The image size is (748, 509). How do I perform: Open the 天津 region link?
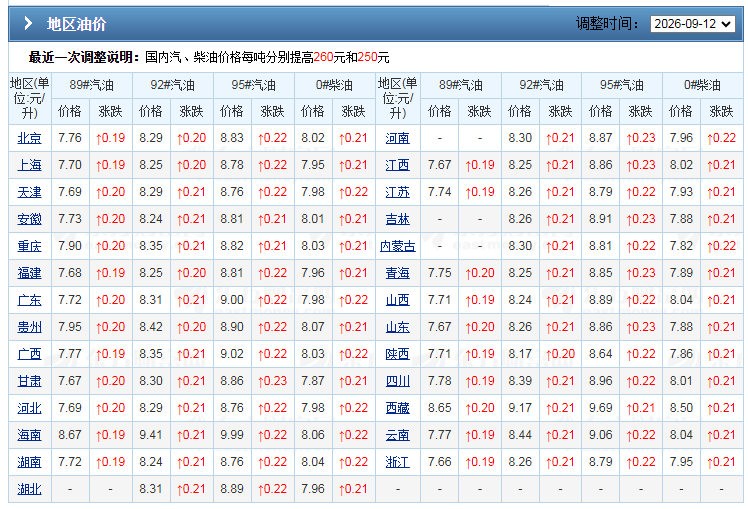pyautogui.click(x=30, y=192)
